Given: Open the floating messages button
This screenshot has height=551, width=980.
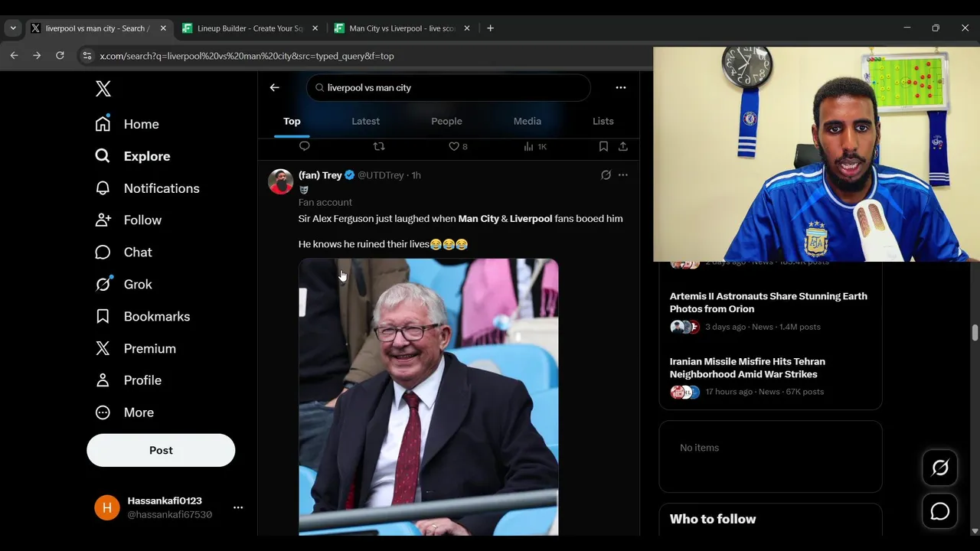Looking at the screenshot, I should (x=940, y=512).
